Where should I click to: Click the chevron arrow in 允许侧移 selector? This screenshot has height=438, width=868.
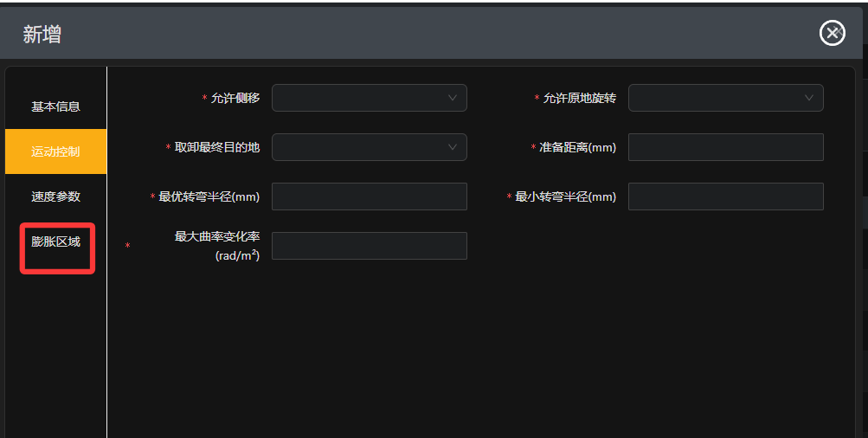453,98
